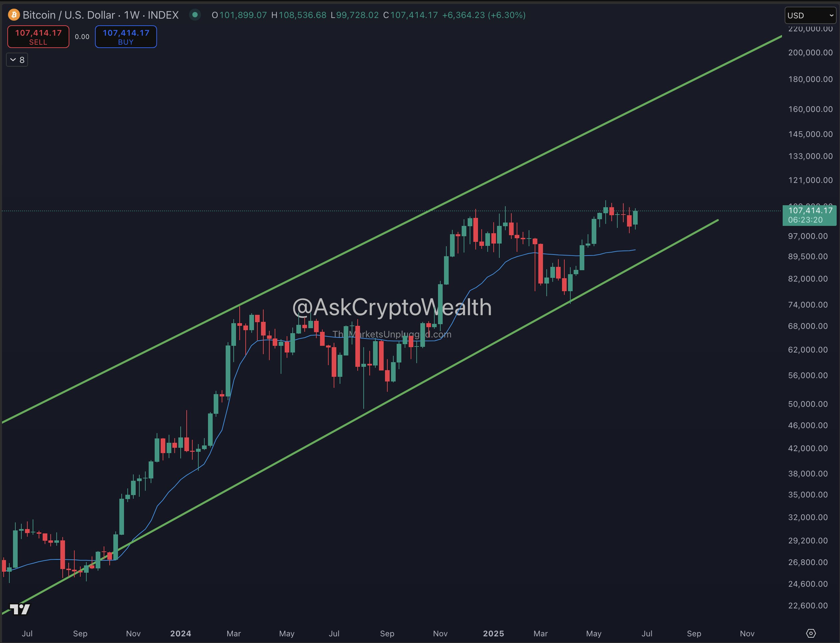This screenshot has height=643, width=840.
Task: Click the 38,000.00 price axis label
Action: tap(808, 473)
